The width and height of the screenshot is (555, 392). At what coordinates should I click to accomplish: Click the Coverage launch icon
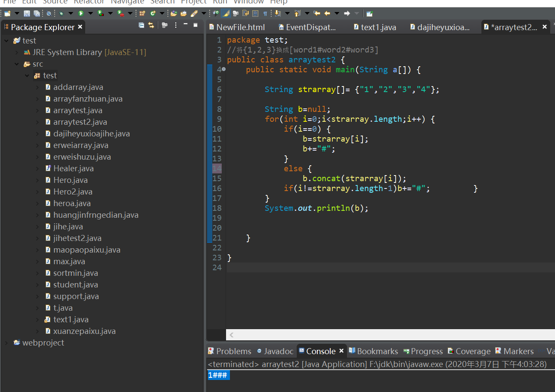(101, 13)
